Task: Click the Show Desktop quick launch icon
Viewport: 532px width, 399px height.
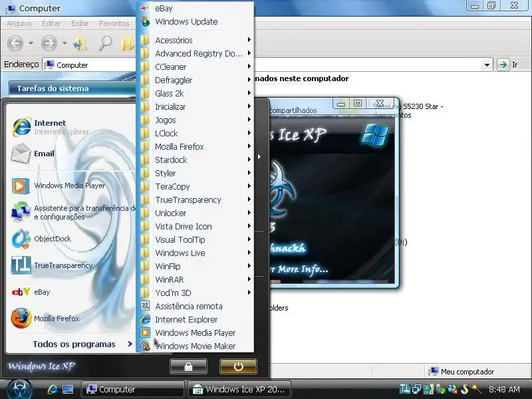Action: [x=68, y=389]
